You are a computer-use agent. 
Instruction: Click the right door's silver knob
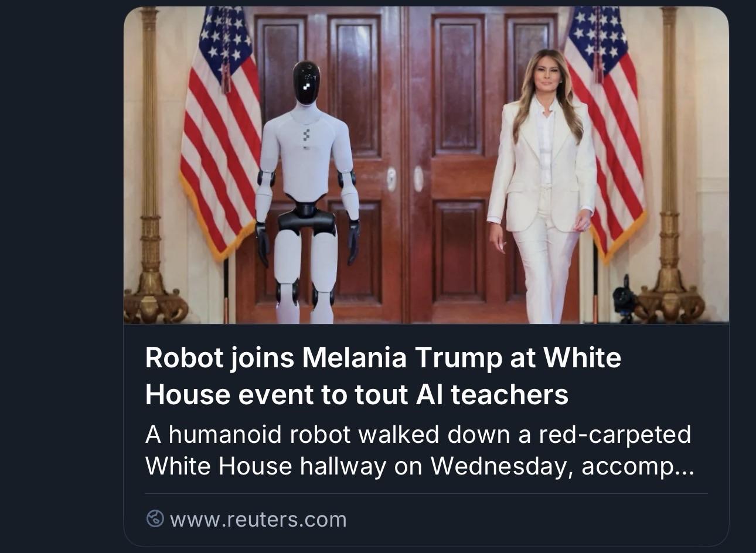click(418, 178)
